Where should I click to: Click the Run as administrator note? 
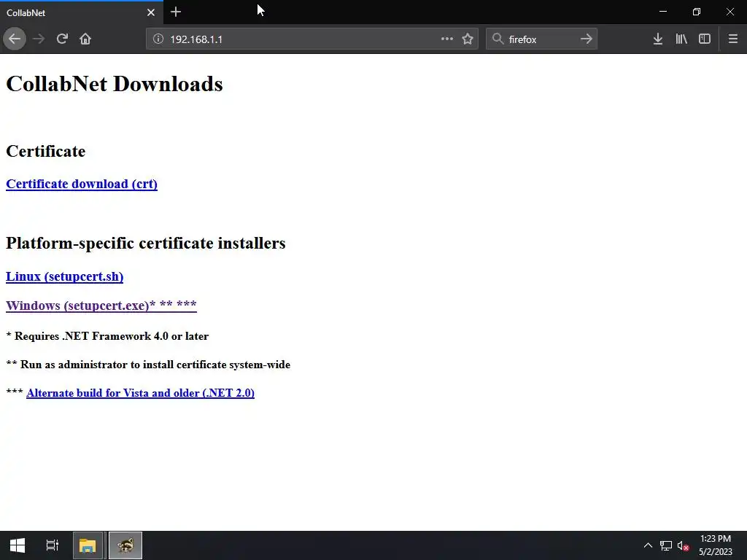click(x=148, y=365)
